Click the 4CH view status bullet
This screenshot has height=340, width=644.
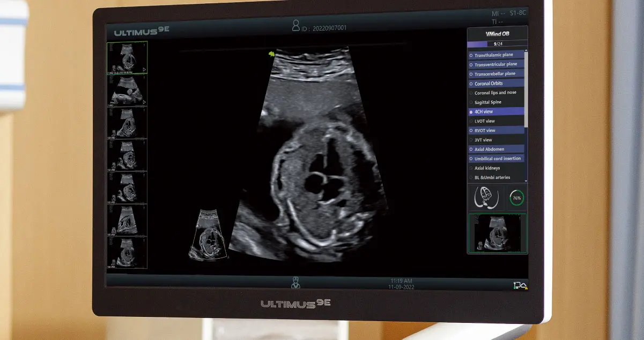(471, 112)
